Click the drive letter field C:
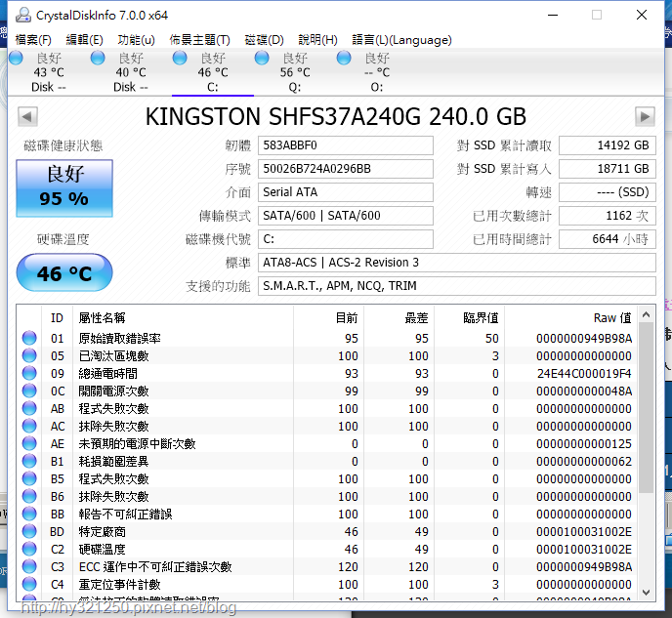This screenshot has width=672, height=618. click(x=346, y=239)
